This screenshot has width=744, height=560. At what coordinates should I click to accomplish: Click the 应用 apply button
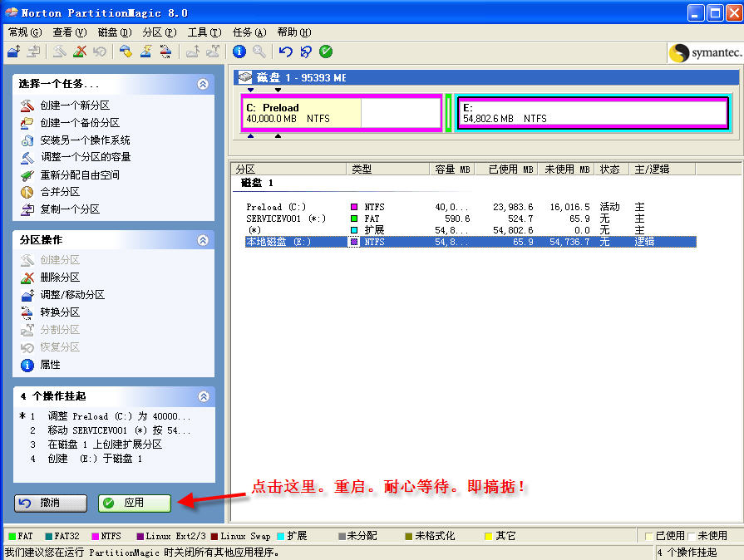(x=135, y=503)
